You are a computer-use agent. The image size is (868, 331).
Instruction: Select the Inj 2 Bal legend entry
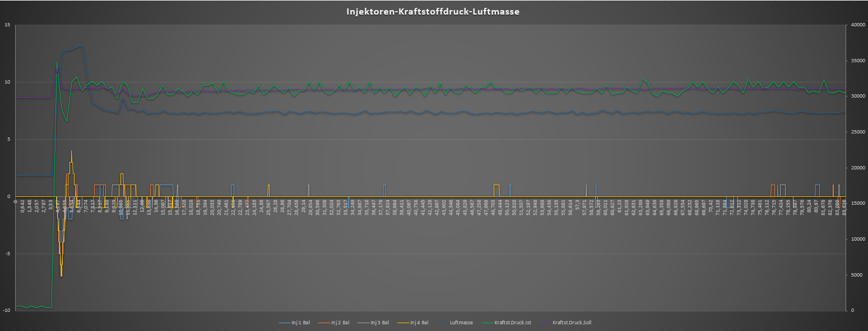[x=340, y=323]
